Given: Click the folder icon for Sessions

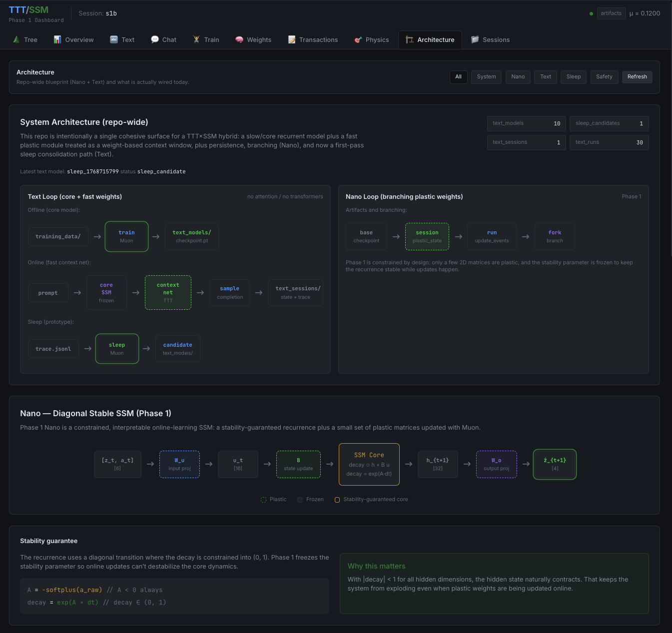Looking at the screenshot, I should click(x=475, y=39).
